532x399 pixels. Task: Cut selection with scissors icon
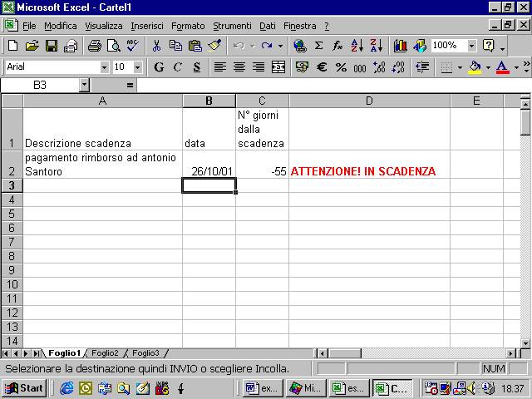(x=156, y=46)
